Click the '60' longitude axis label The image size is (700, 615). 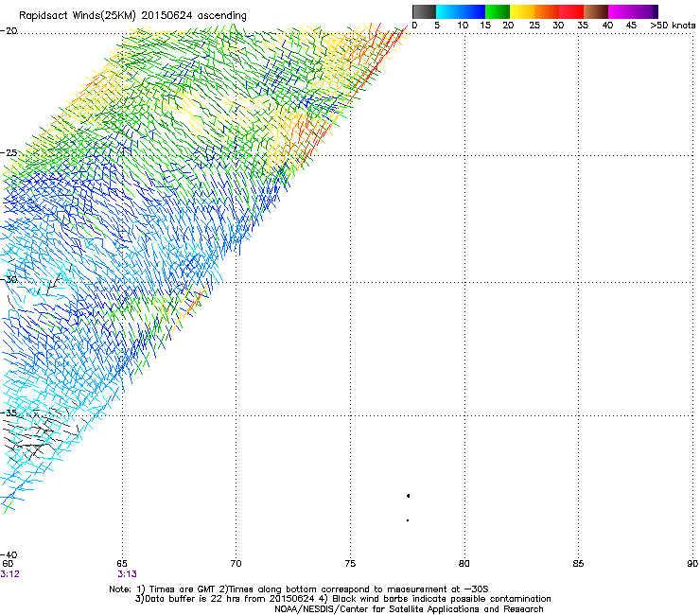8,564
